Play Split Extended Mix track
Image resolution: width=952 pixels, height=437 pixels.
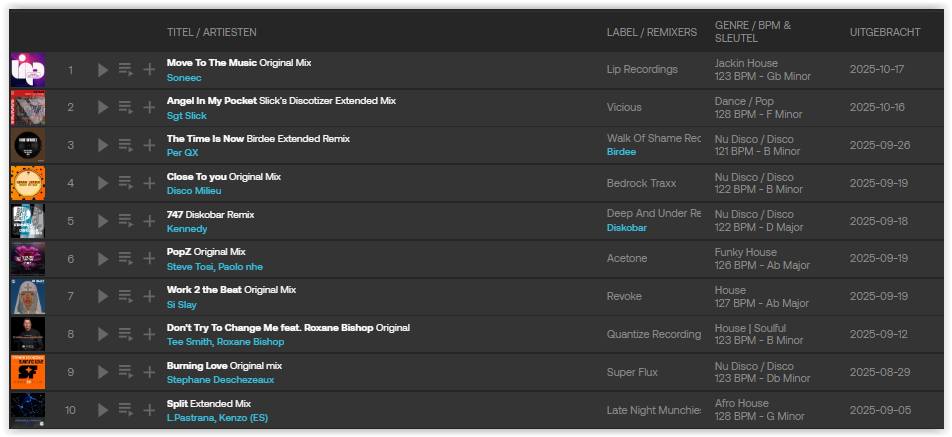pos(102,412)
